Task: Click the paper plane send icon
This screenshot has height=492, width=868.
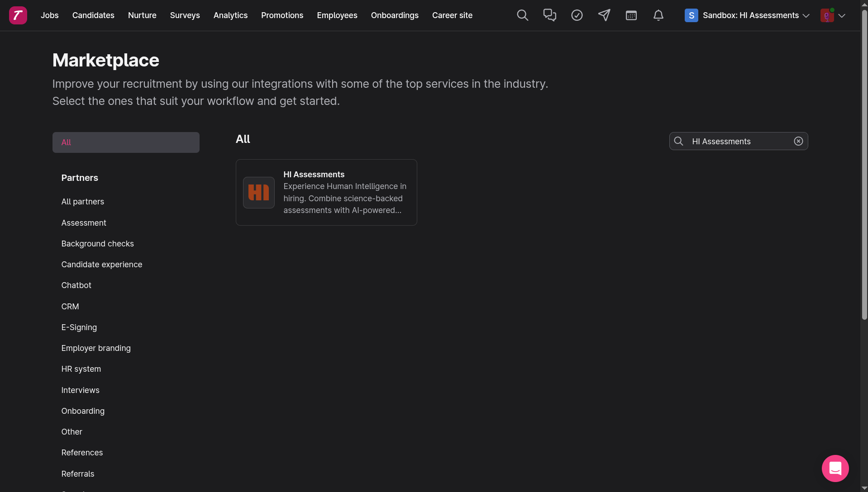Action: point(604,15)
